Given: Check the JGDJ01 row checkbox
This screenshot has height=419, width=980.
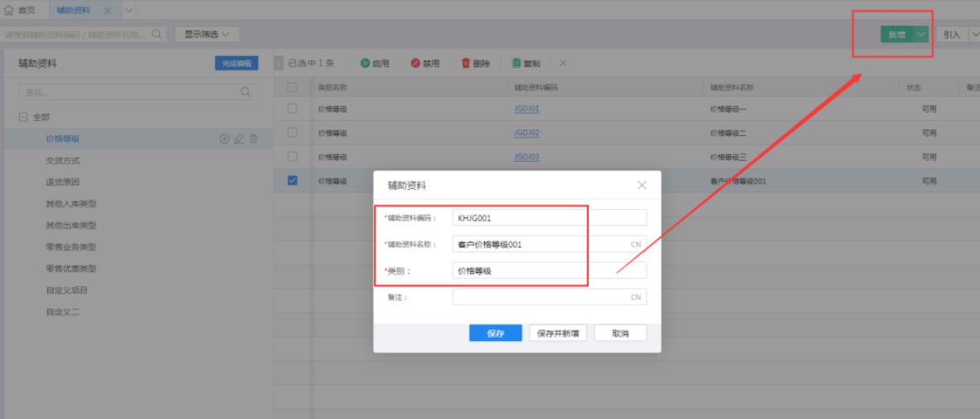Looking at the screenshot, I should pos(292,109).
